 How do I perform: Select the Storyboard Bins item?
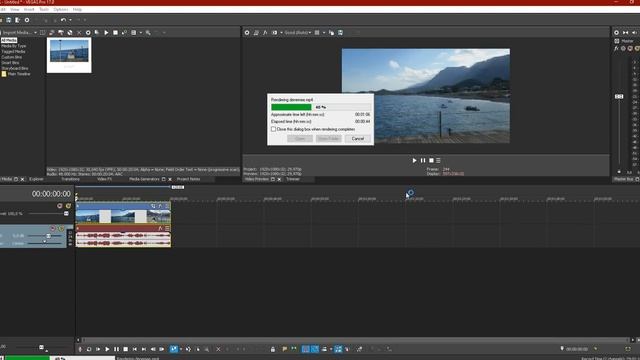(x=14, y=68)
